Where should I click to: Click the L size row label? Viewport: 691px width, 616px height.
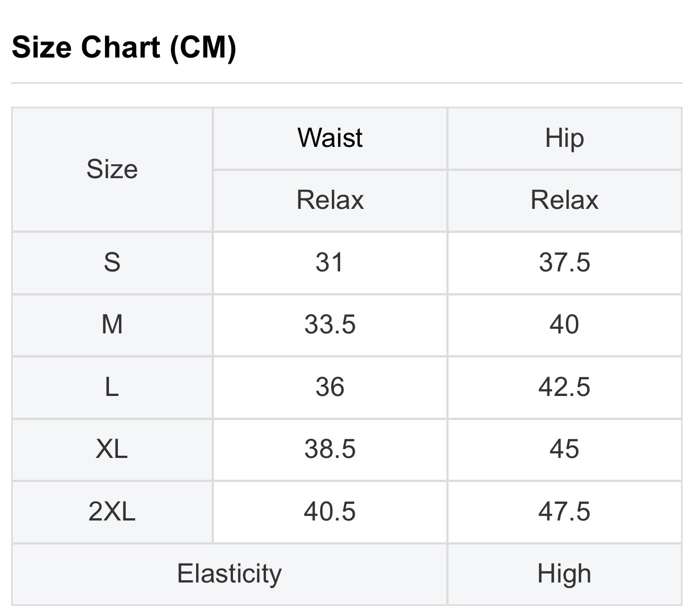[x=112, y=387]
